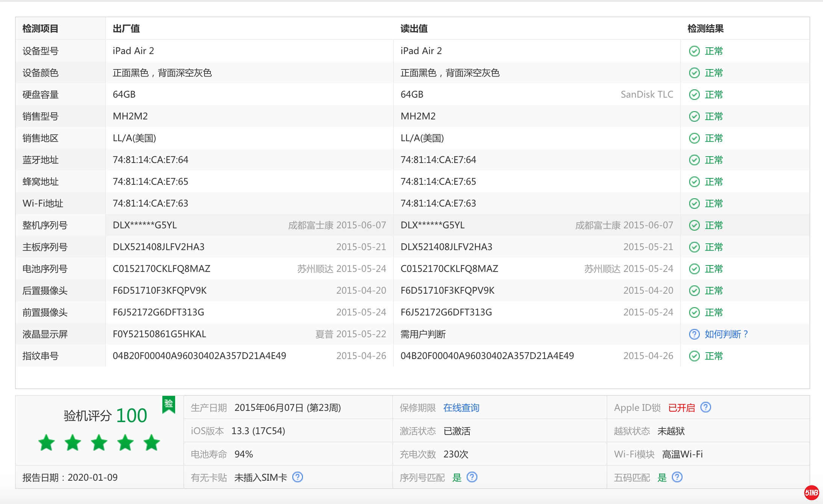Click green check icon in 设备型号 row
823x504 pixels.
tap(694, 51)
